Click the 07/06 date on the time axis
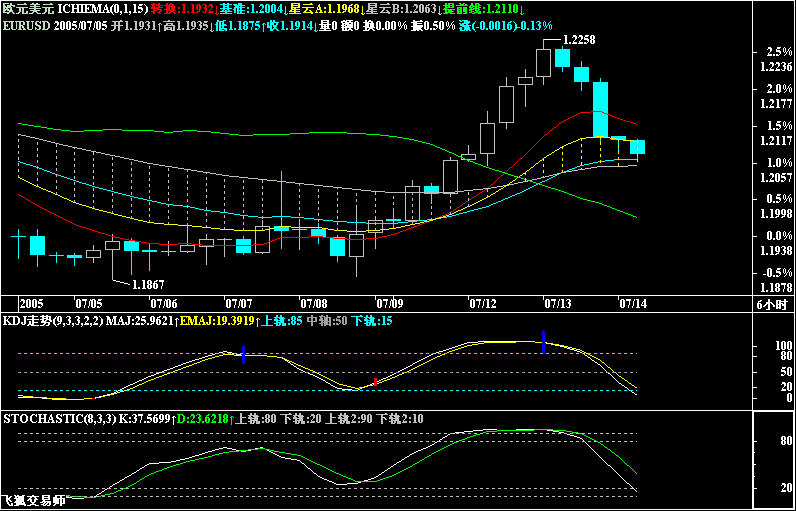This screenshot has height=511, width=796. 164,304
